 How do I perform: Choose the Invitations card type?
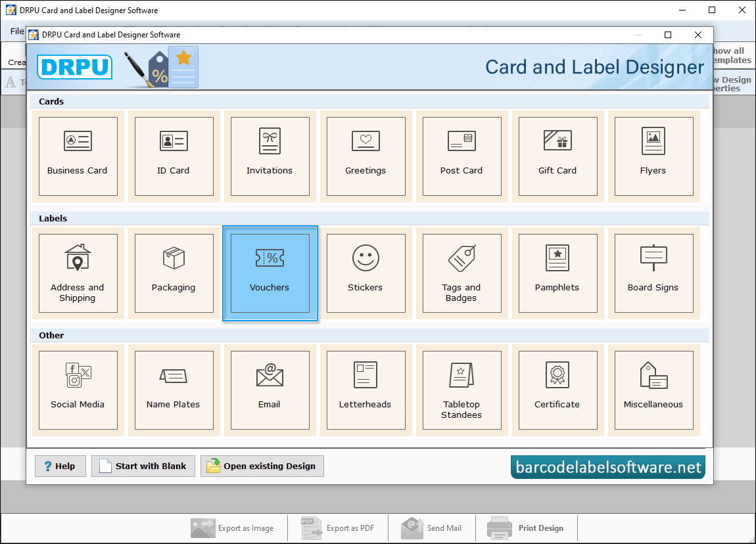click(x=270, y=156)
